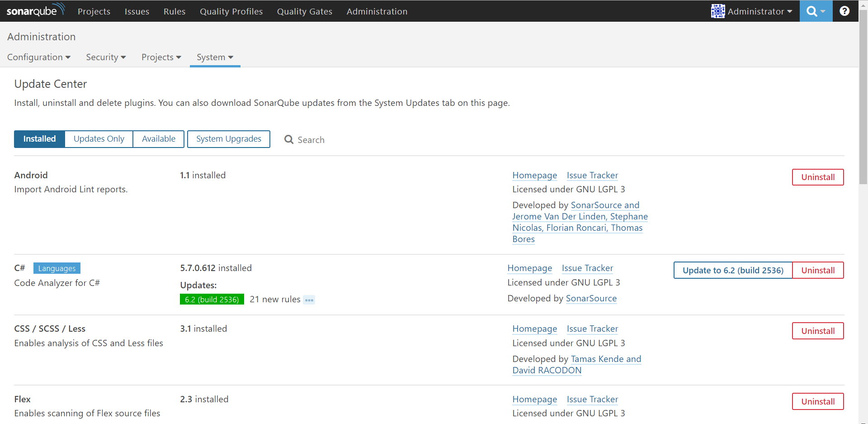868x424 pixels.
Task: Open Administration in top navigation
Action: click(377, 11)
